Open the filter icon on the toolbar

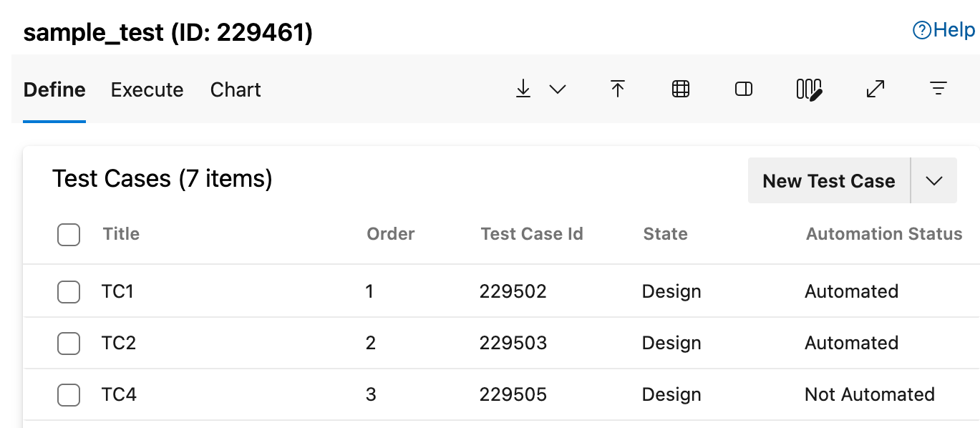click(938, 89)
